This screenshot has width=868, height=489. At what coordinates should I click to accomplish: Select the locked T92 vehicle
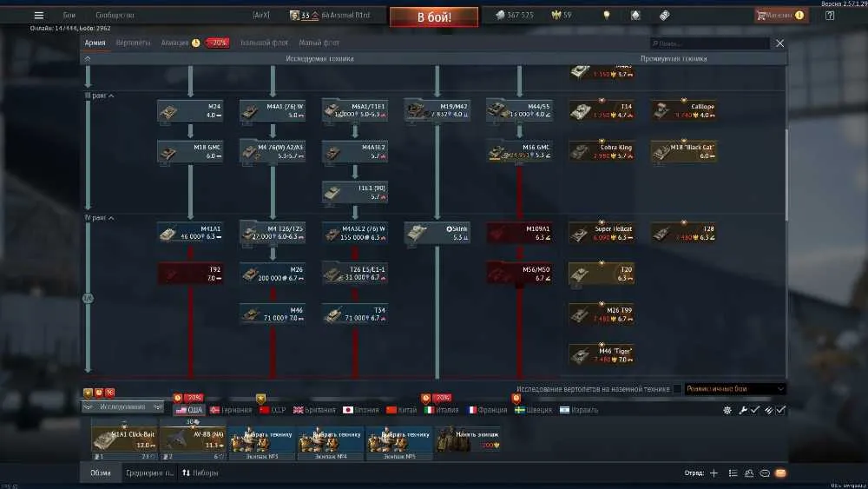[190, 274]
